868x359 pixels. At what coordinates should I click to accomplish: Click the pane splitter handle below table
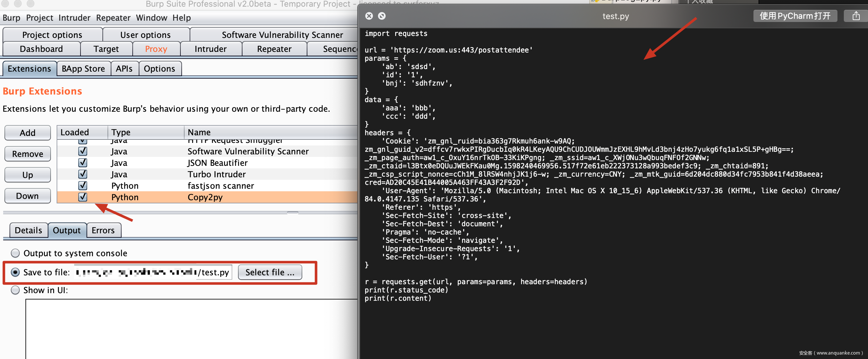pos(292,213)
